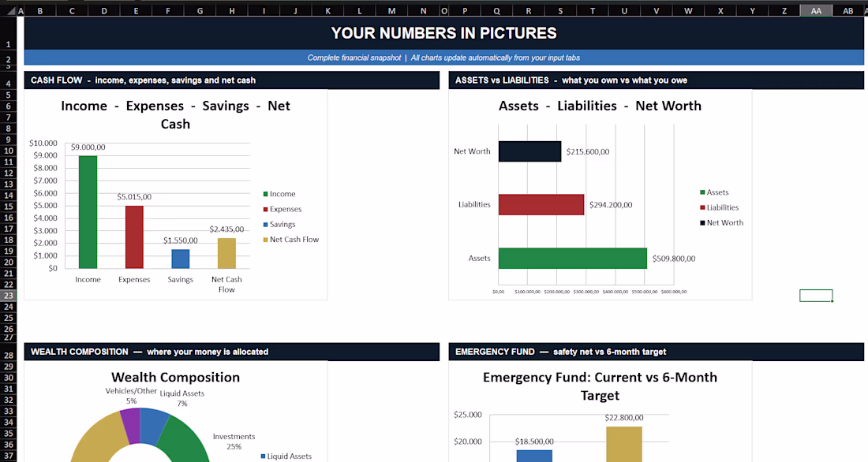The width and height of the screenshot is (868, 462).
Task: Click the 'Complete financial snapshot' subtitle bar
Action: click(x=444, y=58)
